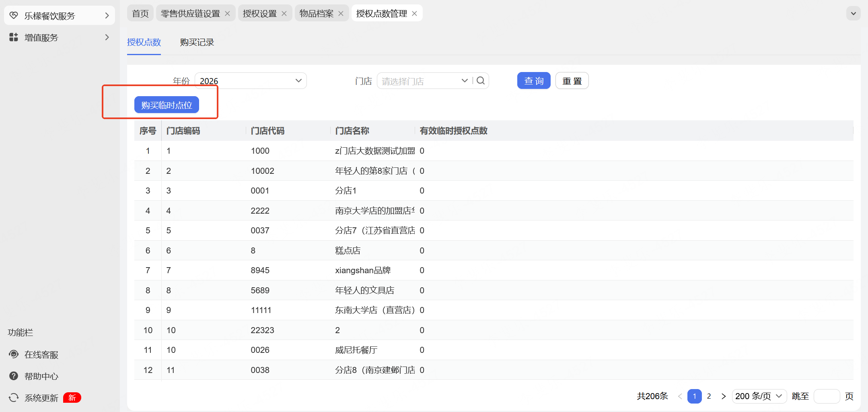Click the 有效临时授权点数 column header
This screenshot has height=412, width=868.
click(453, 131)
